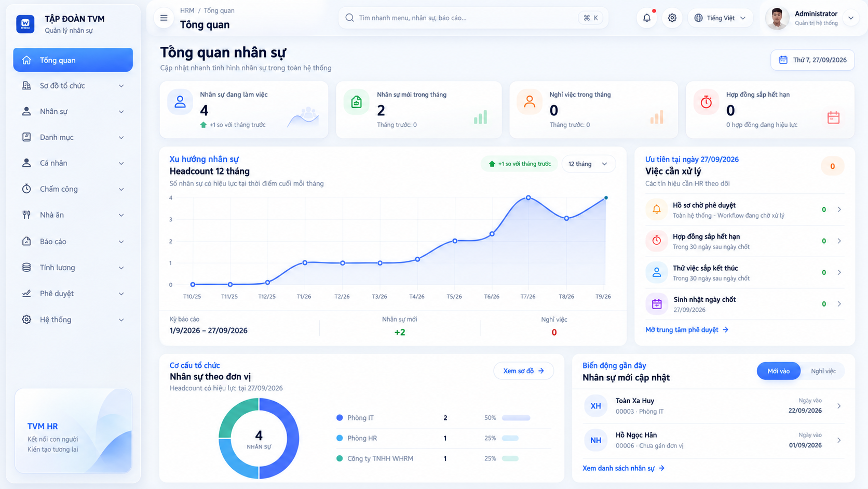Switch to the Nghỉ việc toggle

click(x=823, y=371)
